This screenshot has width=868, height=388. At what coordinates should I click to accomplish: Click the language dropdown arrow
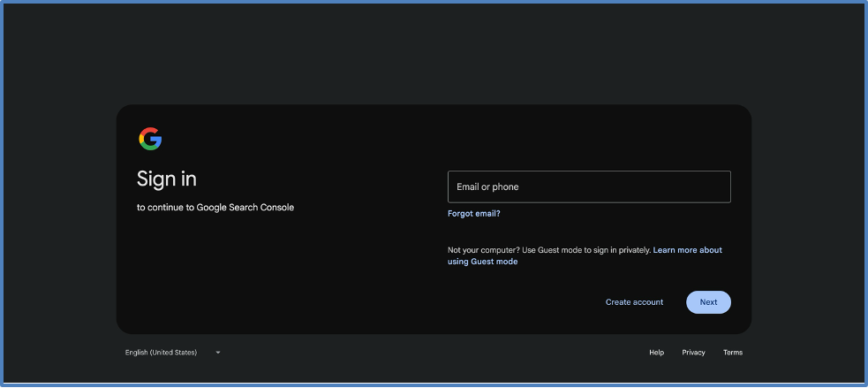[218, 353]
